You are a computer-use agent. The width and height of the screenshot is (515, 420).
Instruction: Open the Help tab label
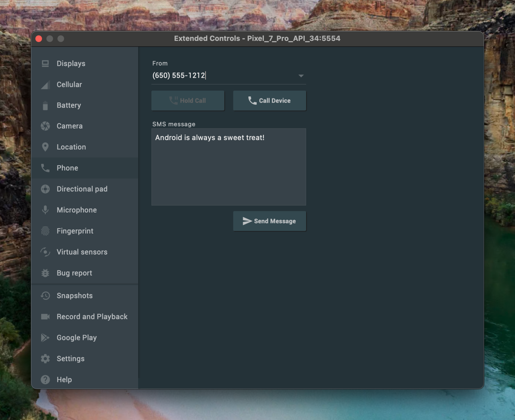[64, 380]
